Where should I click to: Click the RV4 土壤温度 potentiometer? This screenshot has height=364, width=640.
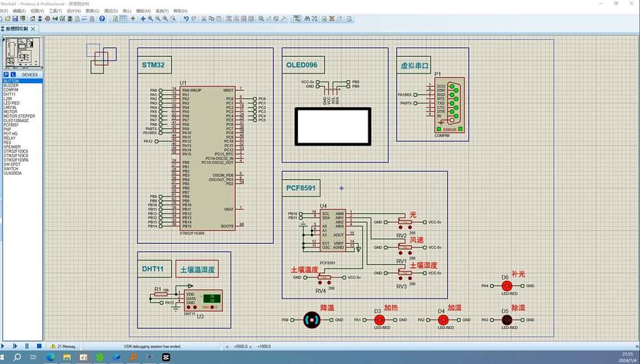(x=325, y=278)
